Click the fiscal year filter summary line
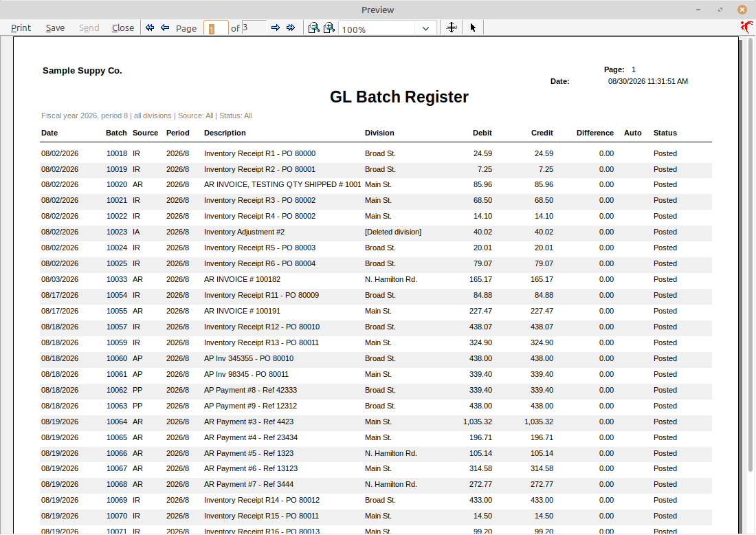The height and width of the screenshot is (535, 756). pyautogui.click(x=146, y=116)
